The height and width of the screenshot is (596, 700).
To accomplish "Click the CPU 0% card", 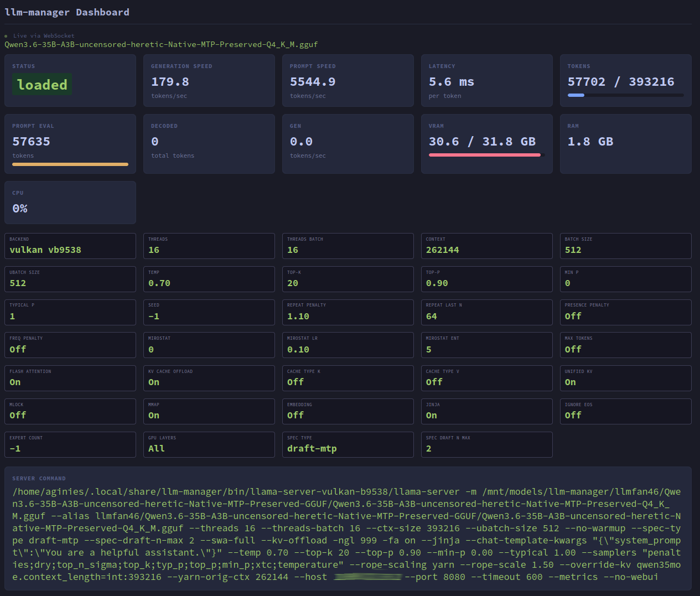I will point(70,203).
